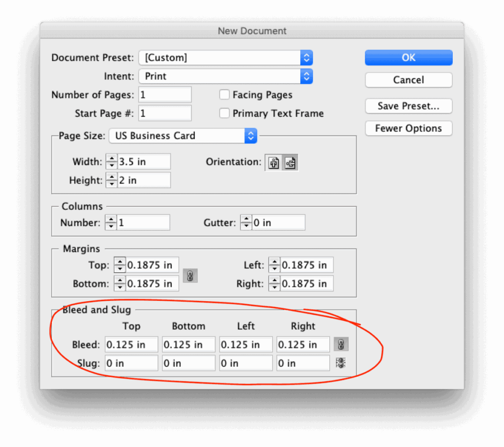Enable the Primary Text Frame checkbox

224,113
